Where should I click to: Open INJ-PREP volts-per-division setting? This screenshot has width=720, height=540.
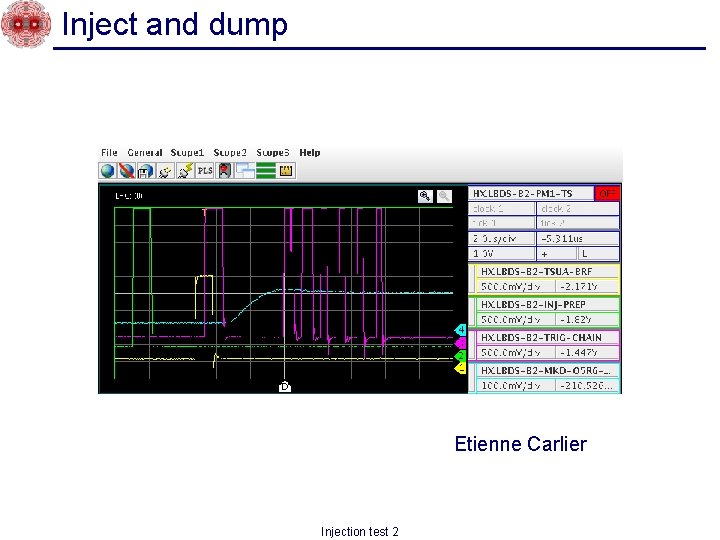(515, 320)
